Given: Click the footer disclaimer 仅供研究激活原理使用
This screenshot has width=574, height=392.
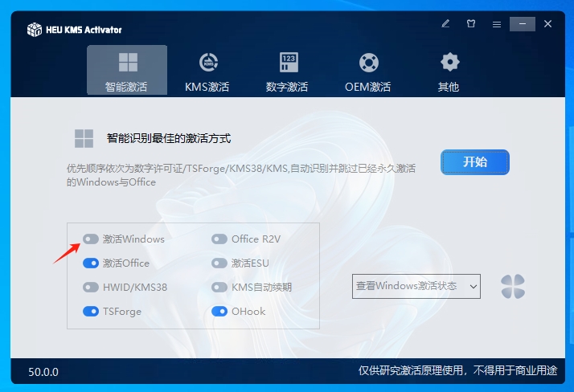Looking at the screenshot, I should 412,371.
